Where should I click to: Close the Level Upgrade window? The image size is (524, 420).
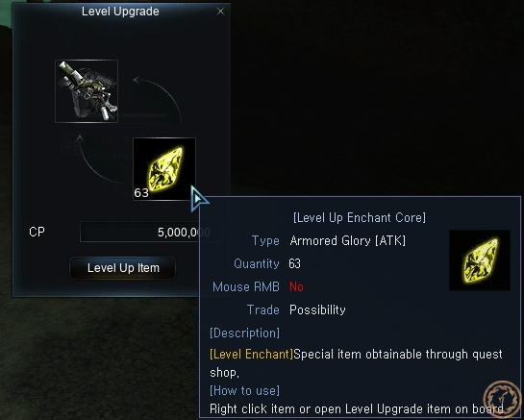(x=220, y=12)
